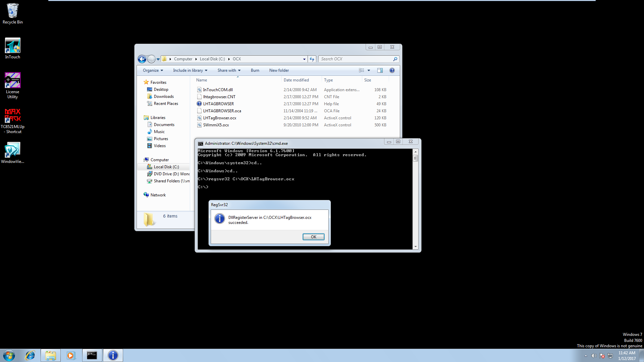Open Internet Explorer from the taskbar
This screenshot has height=362, width=644.
pyautogui.click(x=30, y=355)
